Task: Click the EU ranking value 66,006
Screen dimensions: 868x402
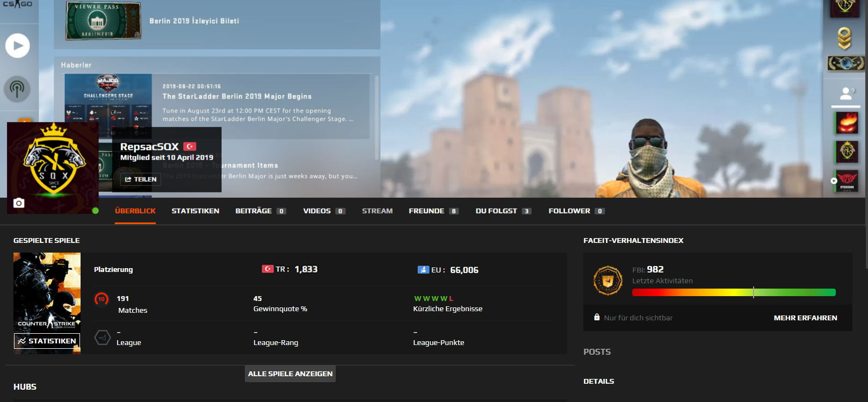Action: click(464, 270)
